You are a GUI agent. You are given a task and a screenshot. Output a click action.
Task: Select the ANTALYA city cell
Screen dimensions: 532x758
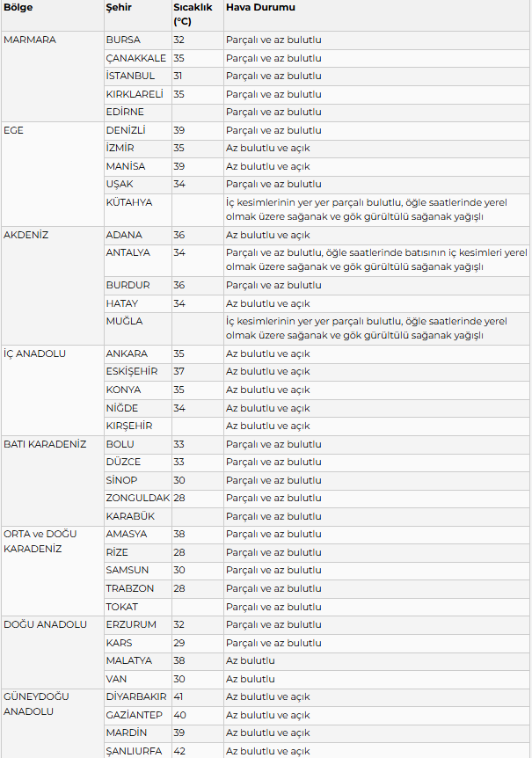138,260
